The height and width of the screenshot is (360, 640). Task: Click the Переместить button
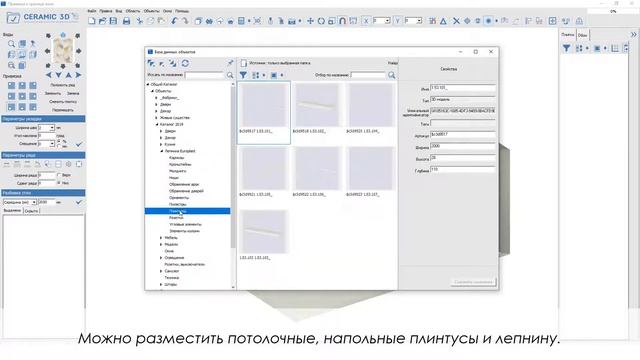[62, 110]
